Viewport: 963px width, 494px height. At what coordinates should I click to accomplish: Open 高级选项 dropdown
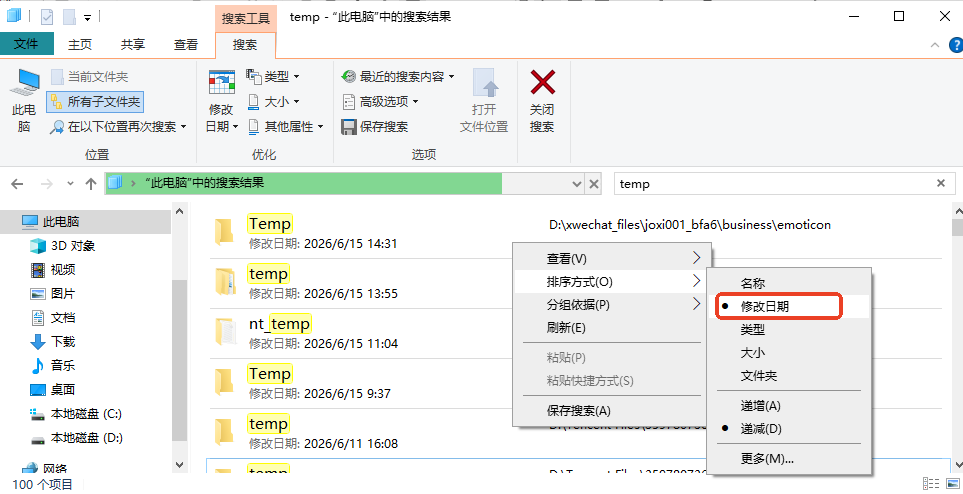click(380, 101)
